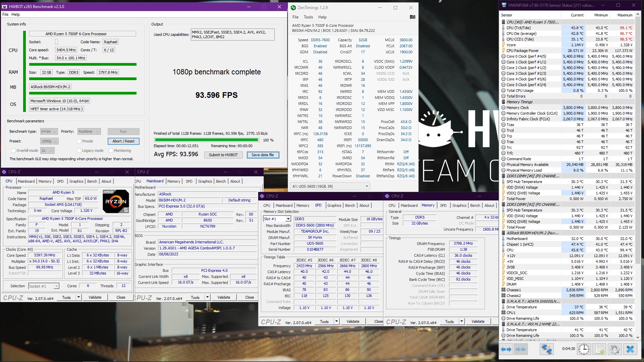Click the icon beside Total CPU Usage row
The height and width of the screenshot is (362, 644).
coord(503,90)
